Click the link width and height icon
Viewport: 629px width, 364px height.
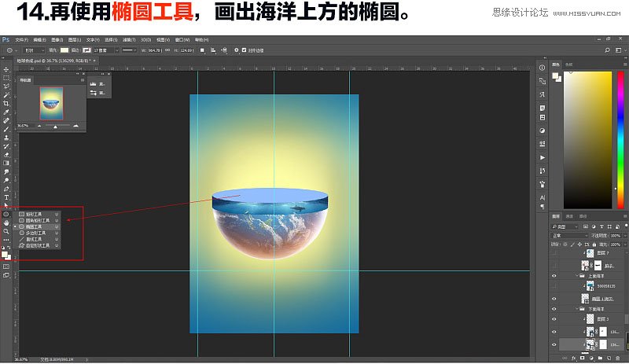[x=167, y=50]
